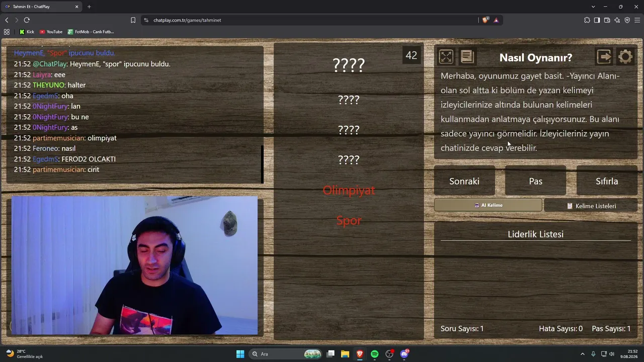
Task: Click the Sonraki button
Action: [464, 181]
